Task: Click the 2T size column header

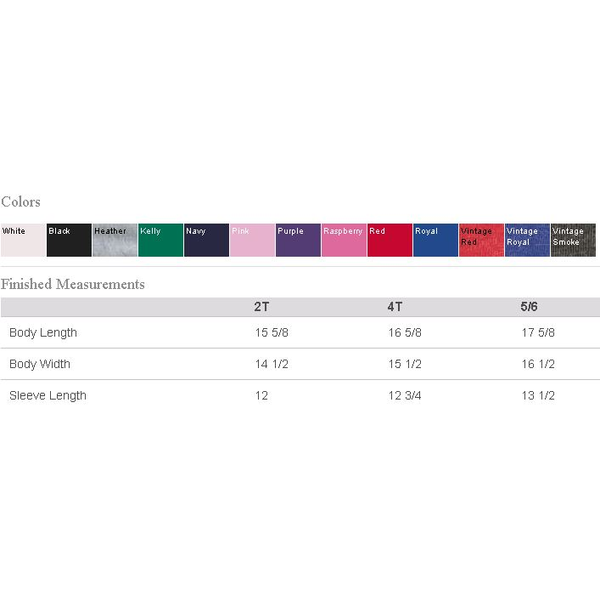Action: pyautogui.click(x=262, y=306)
